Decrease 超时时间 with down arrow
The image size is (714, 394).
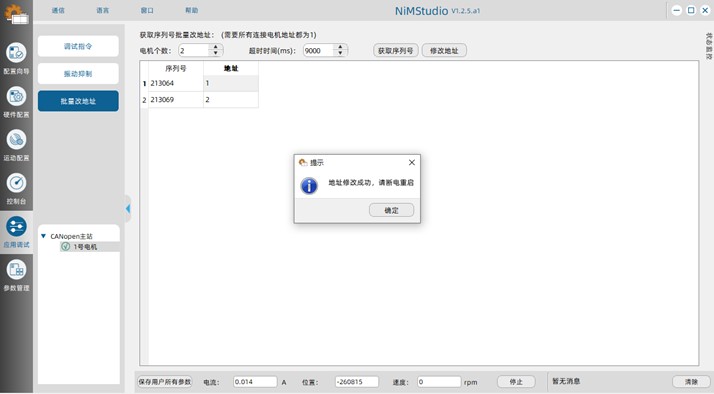[340, 53]
